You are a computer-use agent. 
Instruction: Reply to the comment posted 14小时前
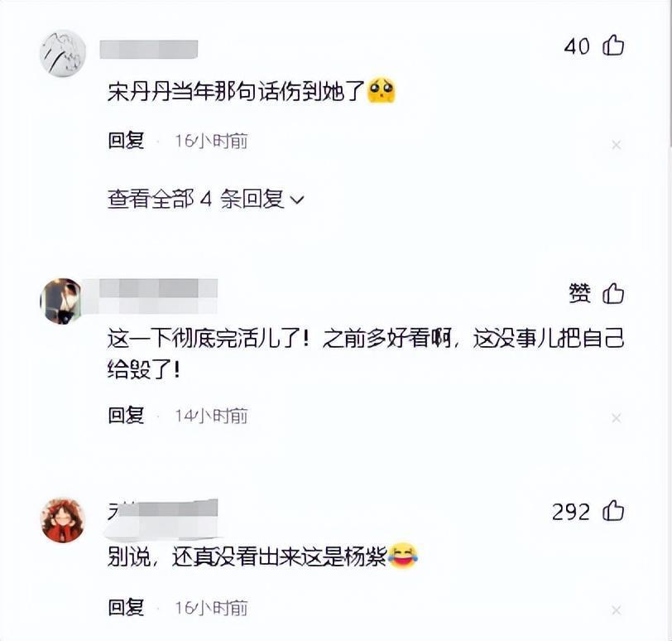pos(126,416)
